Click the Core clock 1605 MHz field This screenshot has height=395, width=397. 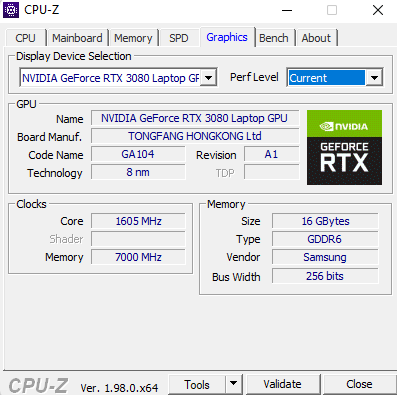point(138,221)
